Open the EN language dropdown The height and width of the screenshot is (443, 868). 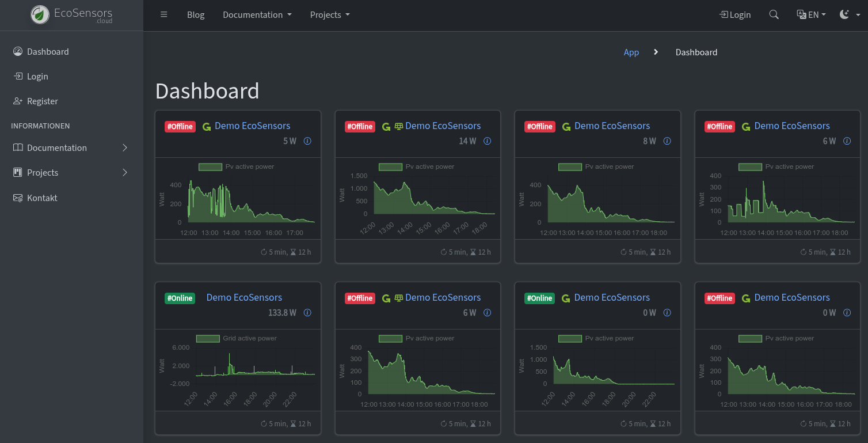811,15
